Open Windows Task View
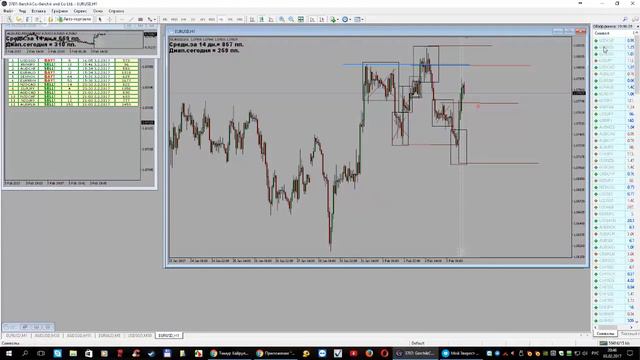 tap(41, 353)
